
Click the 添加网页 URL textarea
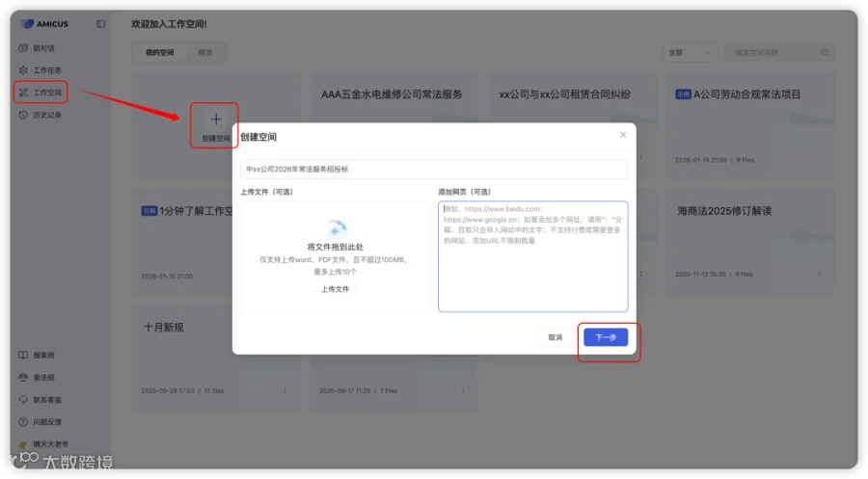click(532, 256)
